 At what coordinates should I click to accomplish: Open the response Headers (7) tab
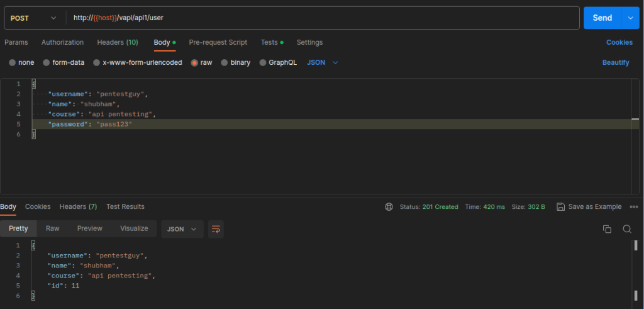[78, 206]
